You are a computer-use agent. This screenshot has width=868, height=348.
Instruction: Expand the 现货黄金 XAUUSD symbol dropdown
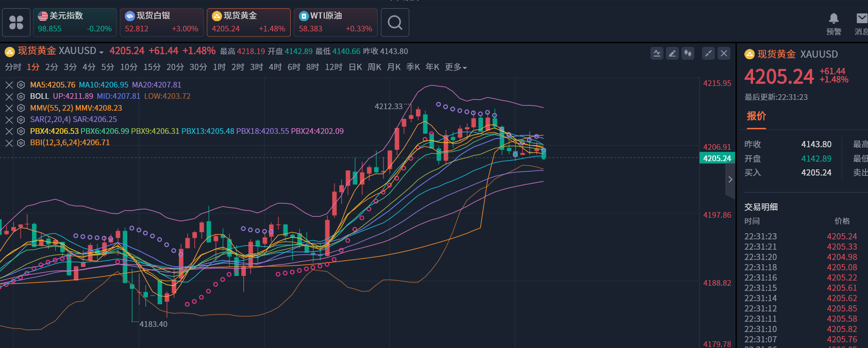pos(101,52)
